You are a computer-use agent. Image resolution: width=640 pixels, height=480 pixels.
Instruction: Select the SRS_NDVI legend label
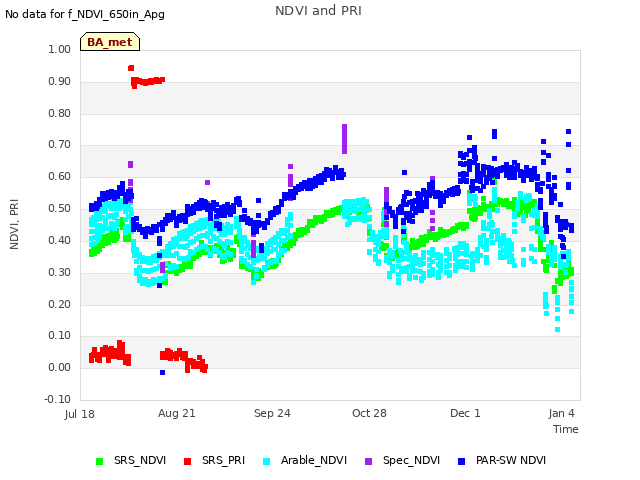click(140, 460)
